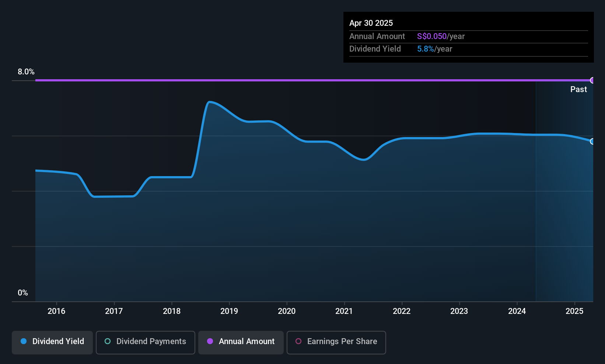Show the Earnings Per Share series
Screen dimensions: 605x364
tap(336, 342)
